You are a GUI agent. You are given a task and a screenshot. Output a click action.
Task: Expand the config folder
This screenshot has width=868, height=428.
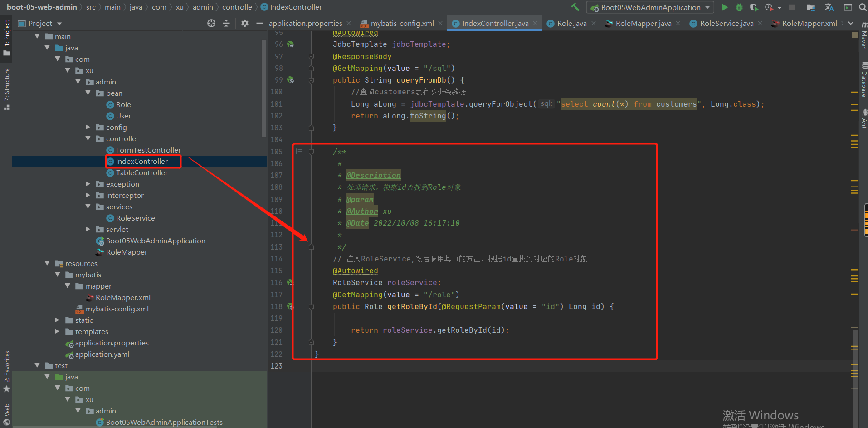[88, 127]
